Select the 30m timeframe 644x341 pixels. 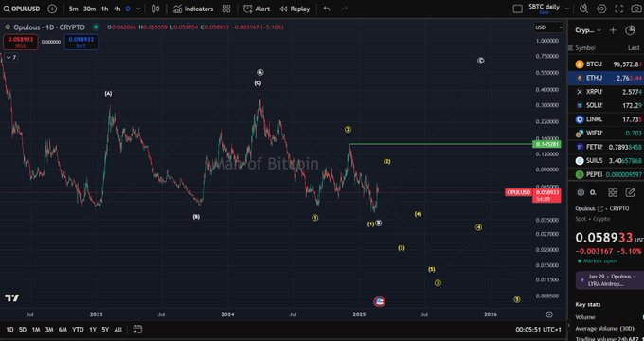pyautogui.click(x=89, y=9)
